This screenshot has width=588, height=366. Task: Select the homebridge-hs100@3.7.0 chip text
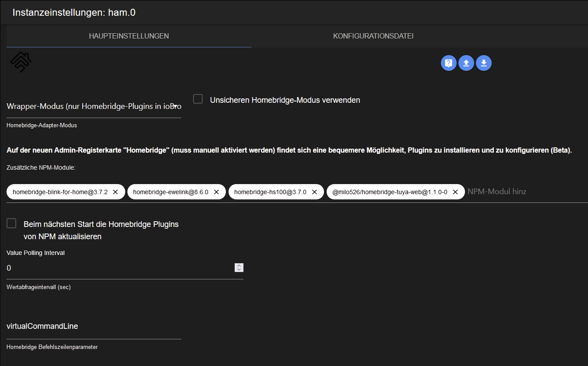(x=270, y=192)
